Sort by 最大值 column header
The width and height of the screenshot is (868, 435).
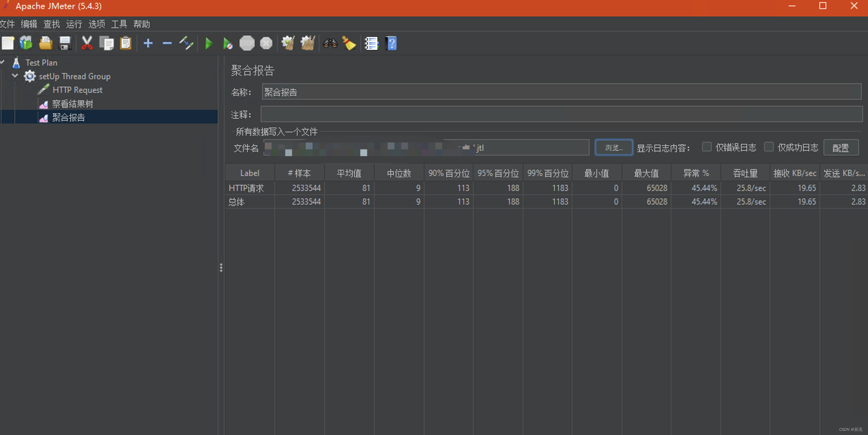647,173
